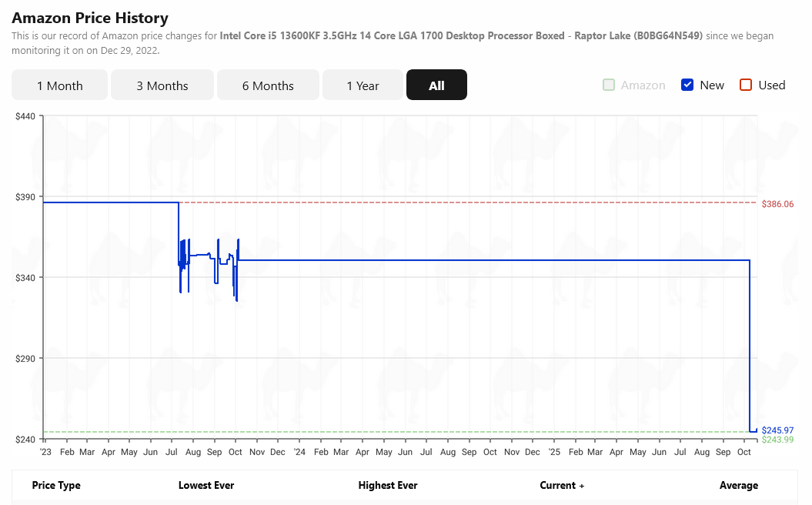
Task: Show the 6 Months price history
Action: click(x=268, y=85)
